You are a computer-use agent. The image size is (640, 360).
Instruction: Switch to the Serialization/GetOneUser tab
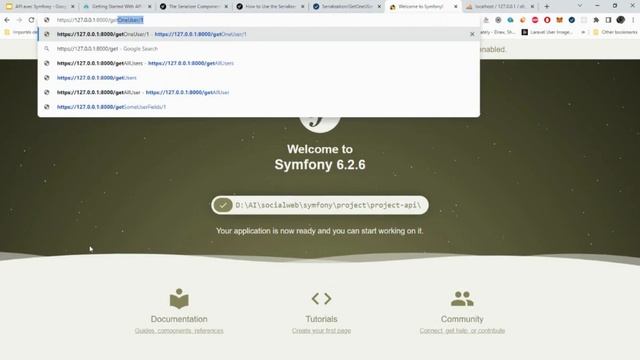[347, 7]
